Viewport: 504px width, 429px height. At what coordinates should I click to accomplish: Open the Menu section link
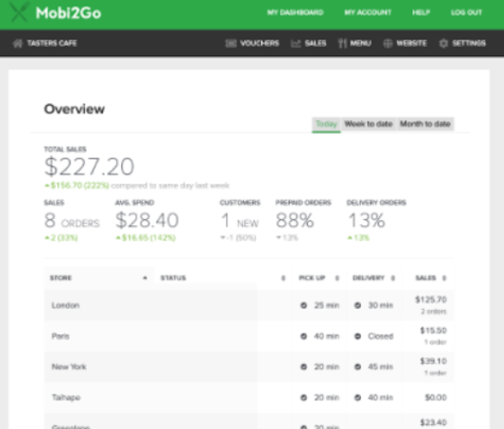pos(361,43)
